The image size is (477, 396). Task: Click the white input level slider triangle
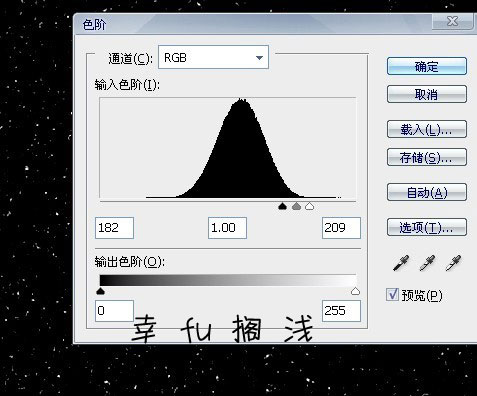point(310,206)
